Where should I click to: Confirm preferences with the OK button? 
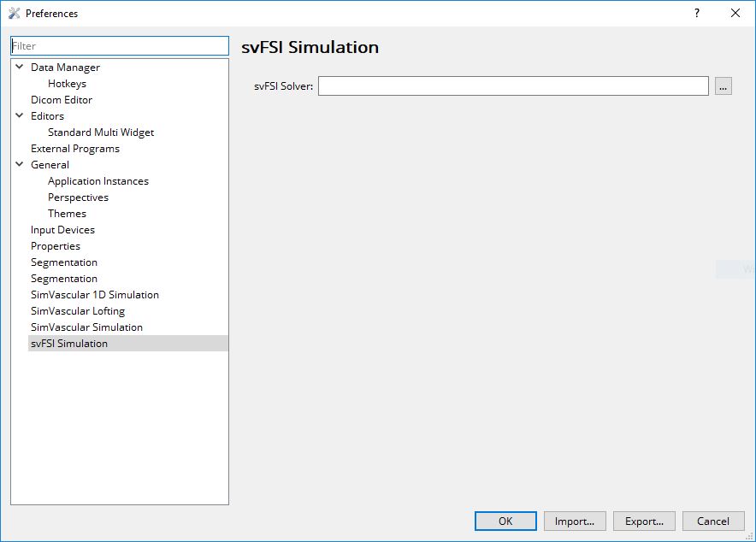[505, 521]
